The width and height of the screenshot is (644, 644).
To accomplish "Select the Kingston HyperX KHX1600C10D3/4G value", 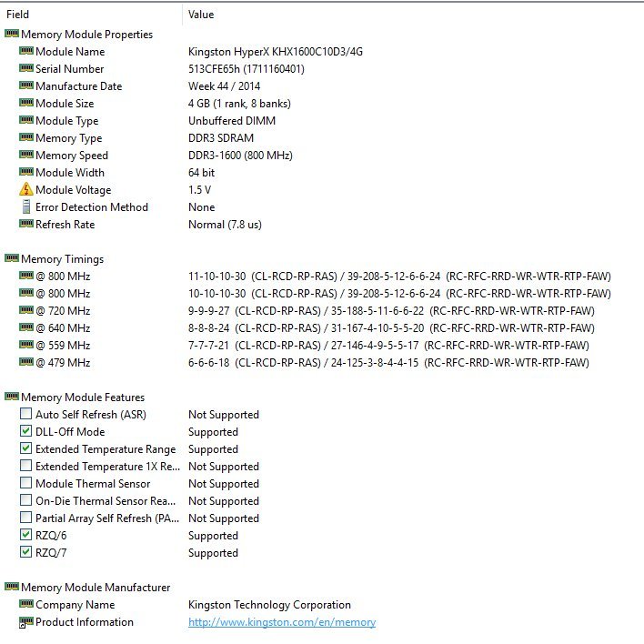I will click(276, 51).
